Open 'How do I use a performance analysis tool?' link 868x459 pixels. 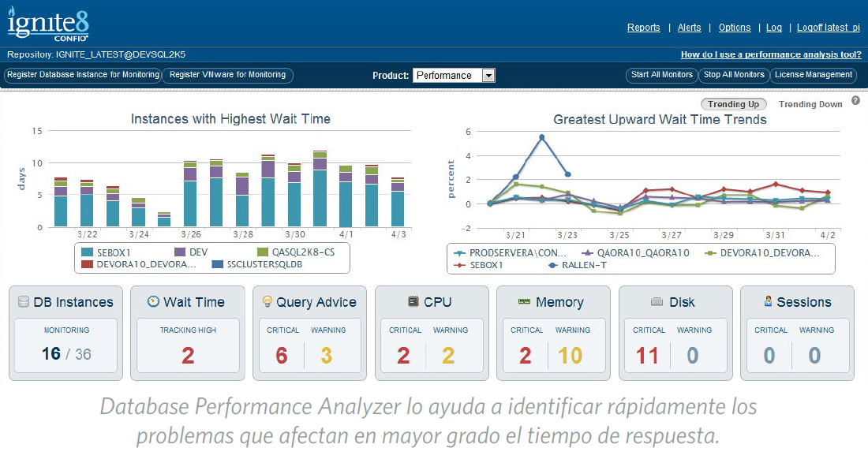[771, 54]
